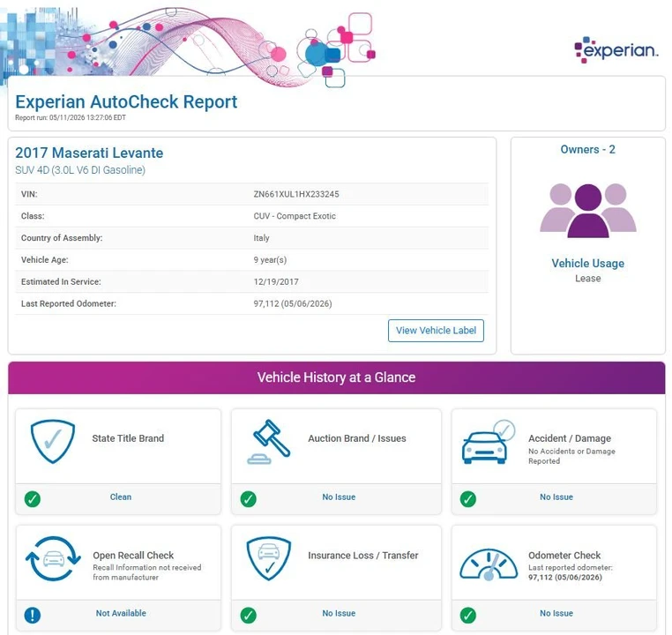Click the CUV - Compact Exotic class value
The image size is (672, 635).
click(295, 216)
